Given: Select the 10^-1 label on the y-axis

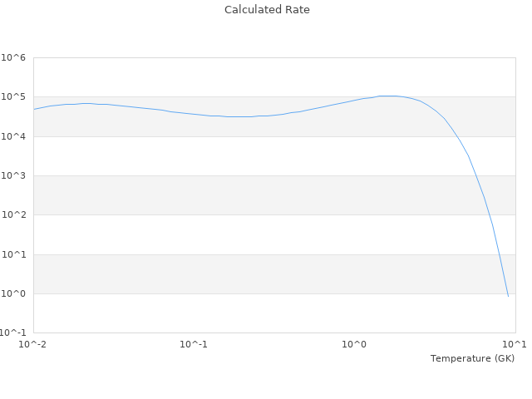Looking at the screenshot, I should [15, 333].
